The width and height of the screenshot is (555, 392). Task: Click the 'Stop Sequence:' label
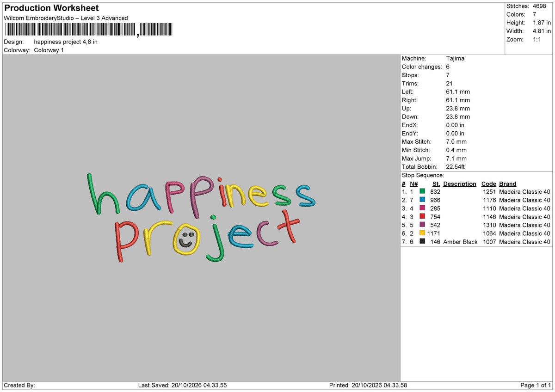click(x=423, y=175)
